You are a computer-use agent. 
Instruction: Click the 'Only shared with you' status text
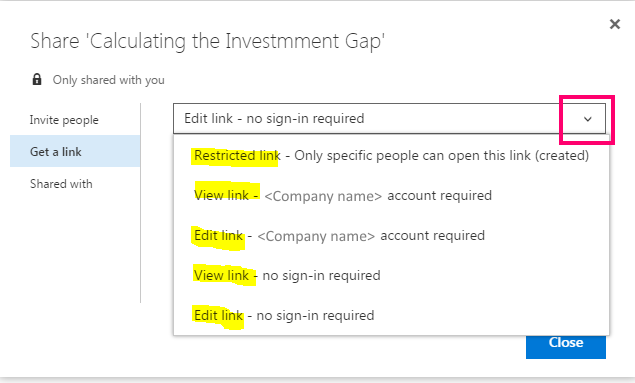(x=109, y=80)
